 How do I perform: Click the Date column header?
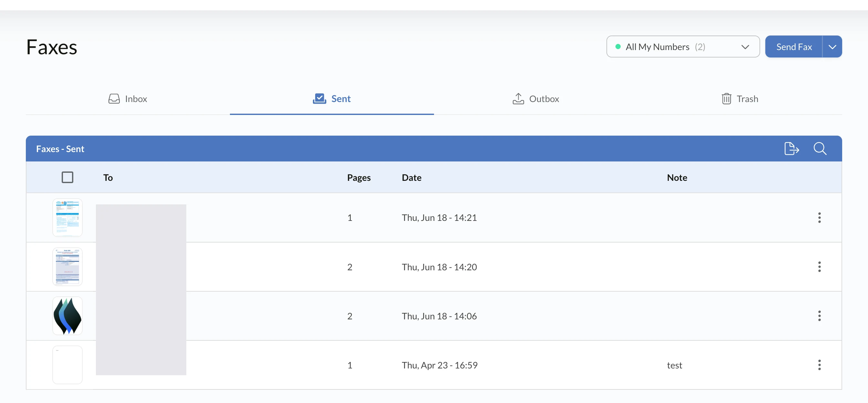pos(411,178)
